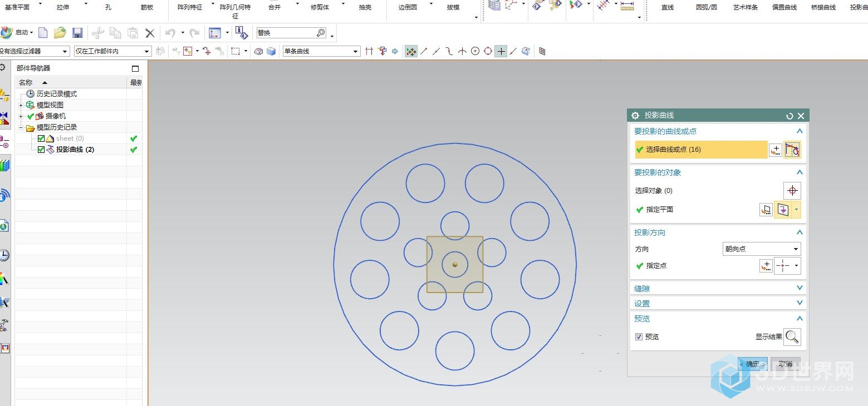Open the point dialog icon beside 指定点
The height and width of the screenshot is (406, 868).
click(766, 266)
